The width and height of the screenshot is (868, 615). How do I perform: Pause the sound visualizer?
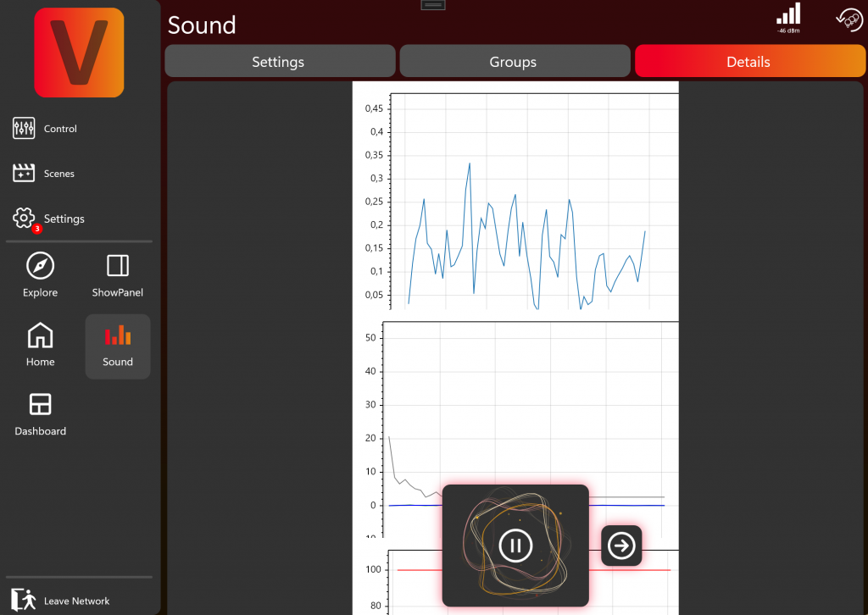(515, 545)
